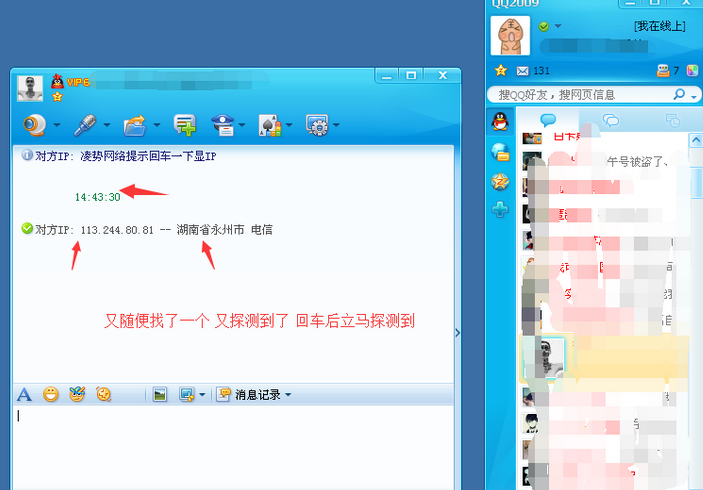Screen dimensions: 703x490
Task: Click the screen capture icon
Action: (x=187, y=395)
